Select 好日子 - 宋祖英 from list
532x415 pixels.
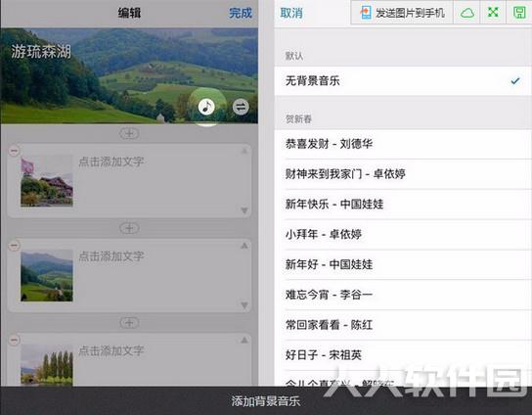[x=403, y=355]
